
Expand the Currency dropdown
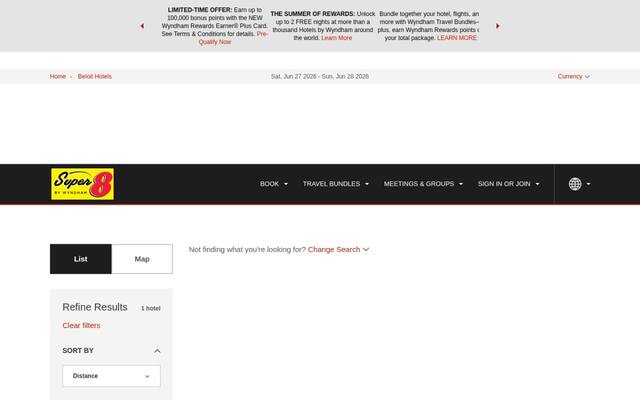(x=573, y=76)
